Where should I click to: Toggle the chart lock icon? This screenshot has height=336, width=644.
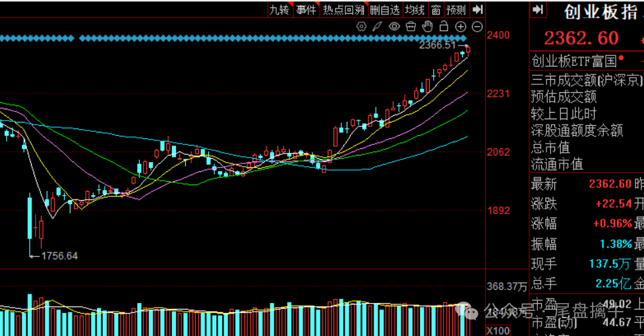click(x=444, y=26)
